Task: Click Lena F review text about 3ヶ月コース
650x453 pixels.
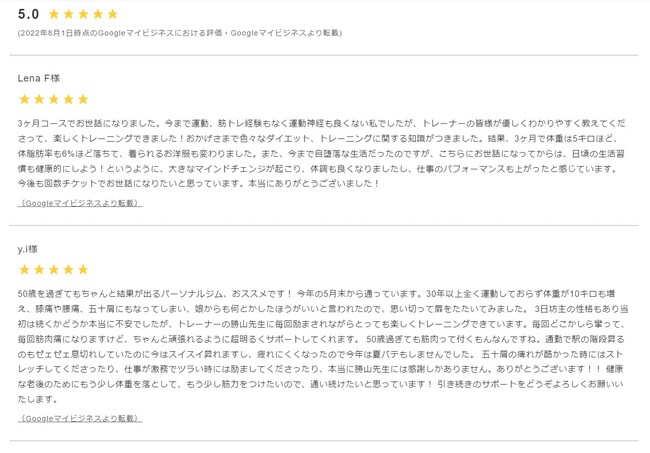Action: pos(321,153)
